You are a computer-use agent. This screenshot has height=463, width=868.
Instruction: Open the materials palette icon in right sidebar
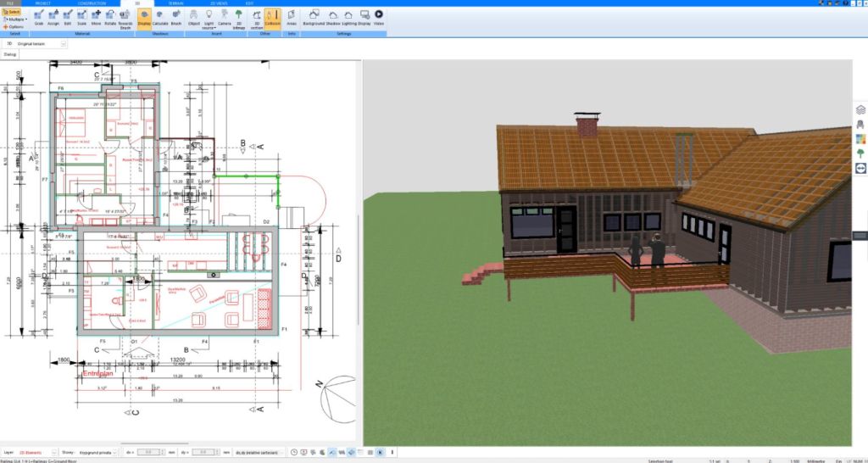(860, 139)
